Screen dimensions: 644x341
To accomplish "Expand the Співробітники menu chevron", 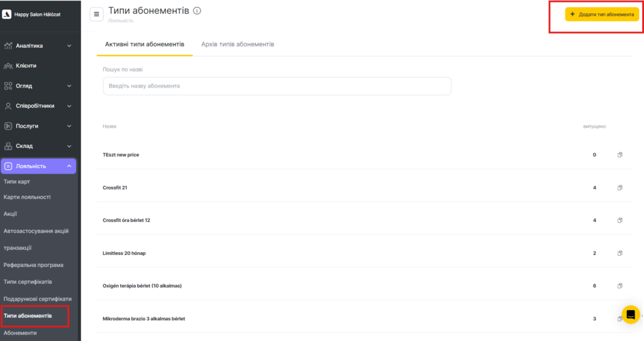I will coord(69,106).
